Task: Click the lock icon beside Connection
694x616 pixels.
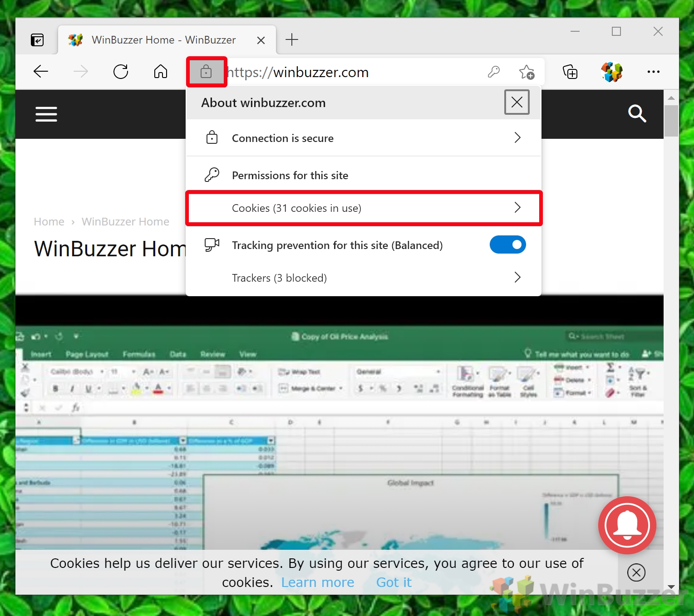Action: click(x=212, y=138)
